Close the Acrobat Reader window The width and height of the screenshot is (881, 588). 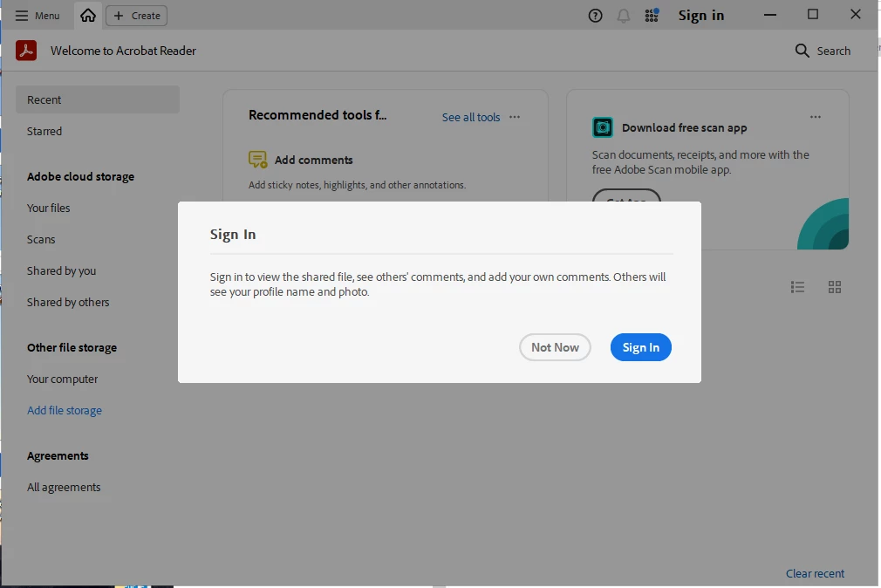[855, 15]
